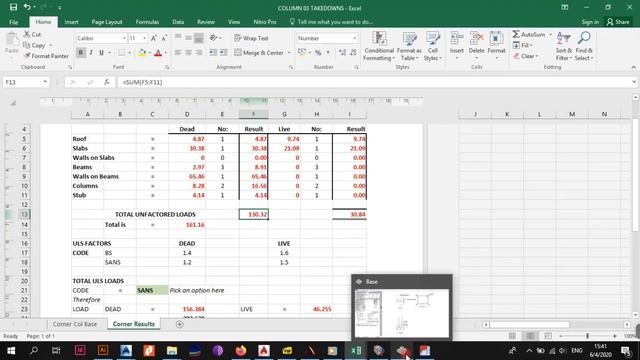Apply red font color A
The height and width of the screenshot is (360, 640).
(158, 53)
